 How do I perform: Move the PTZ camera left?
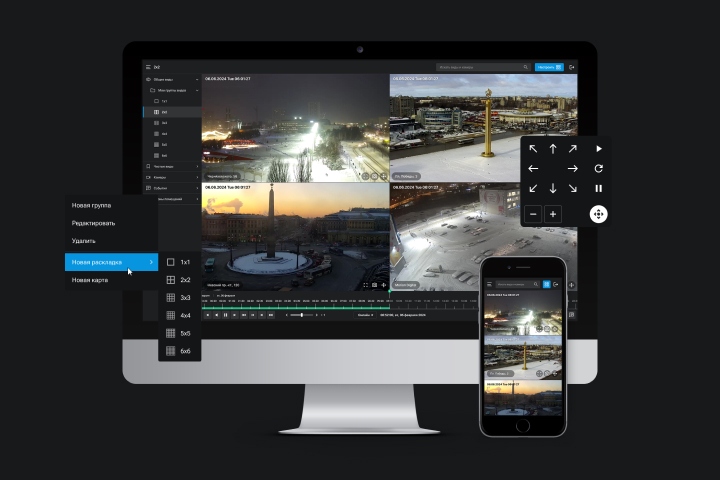pyautogui.click(x=533, y=169)
